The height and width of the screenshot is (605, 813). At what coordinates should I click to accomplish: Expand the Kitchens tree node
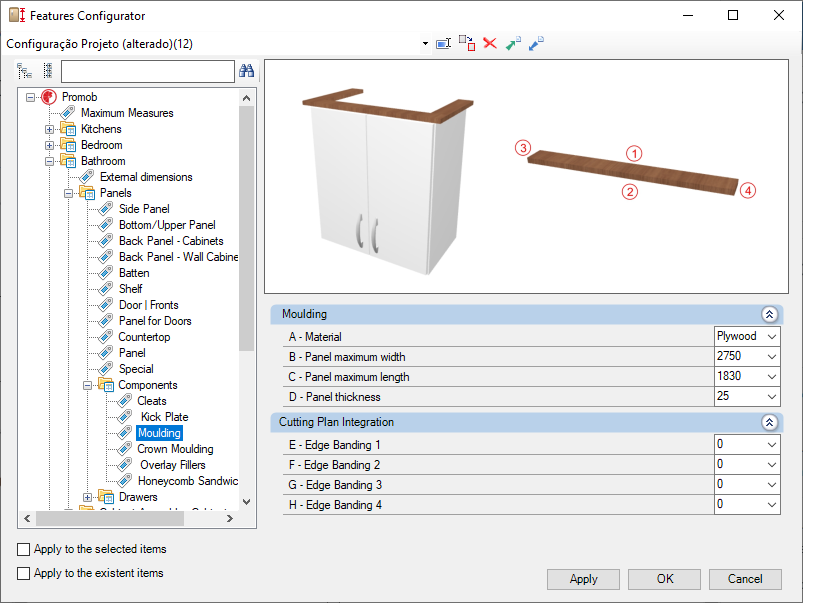(x=49, y=130)
